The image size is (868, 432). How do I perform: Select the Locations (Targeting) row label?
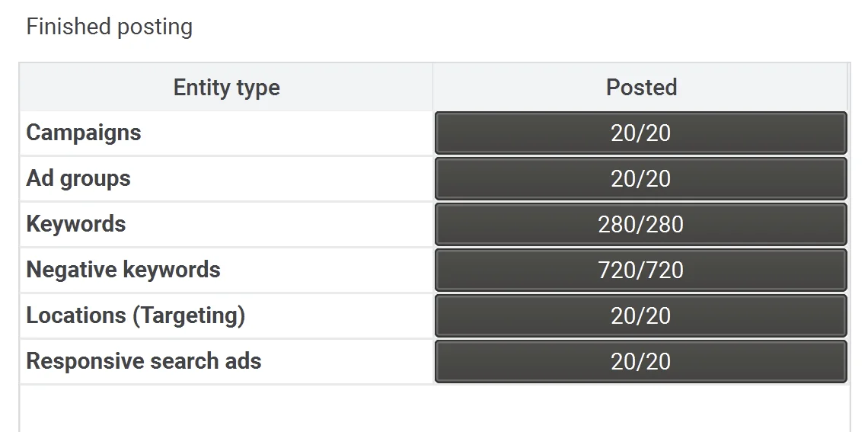(x=136, y=315)
